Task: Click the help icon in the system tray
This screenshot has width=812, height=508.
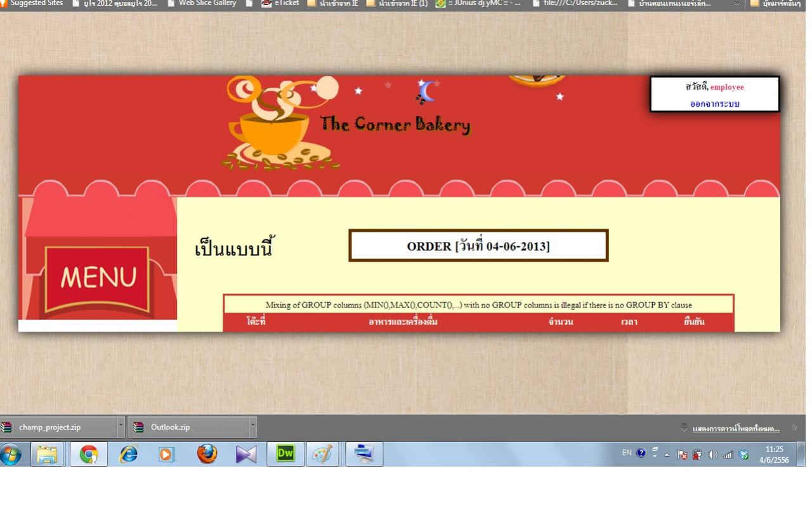Action: point(641,453)
